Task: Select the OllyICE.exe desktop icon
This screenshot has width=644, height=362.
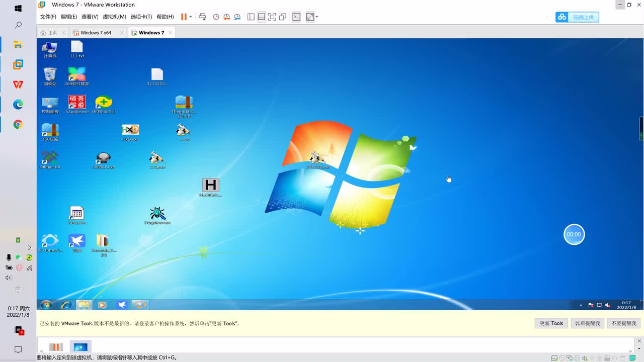Action: (x=104, y=160)
